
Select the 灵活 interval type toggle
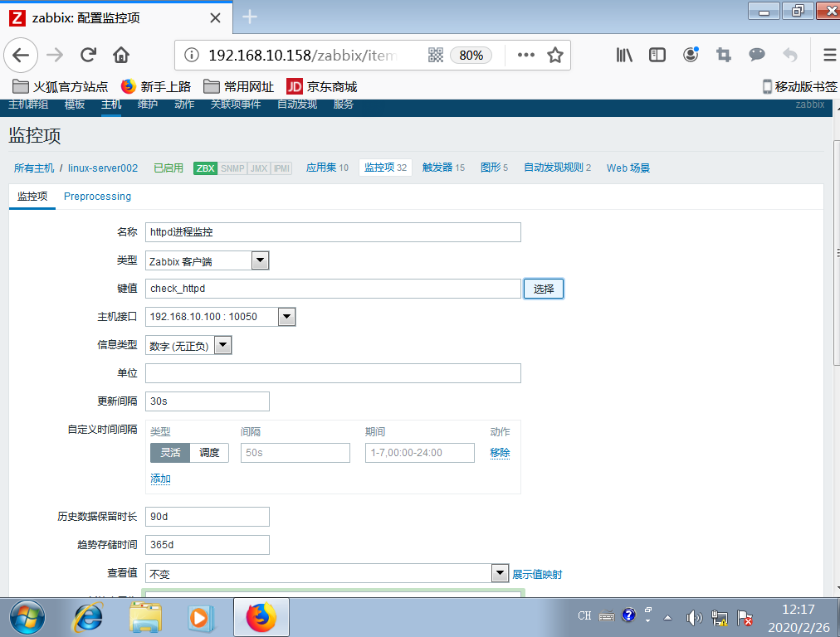(x=170, y=453)
